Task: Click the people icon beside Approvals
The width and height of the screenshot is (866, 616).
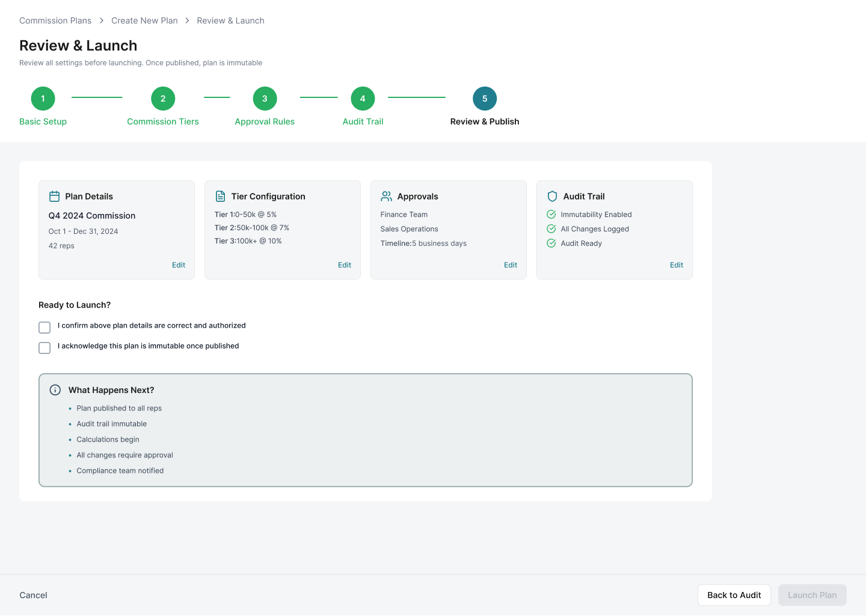Action: [386, 197]
